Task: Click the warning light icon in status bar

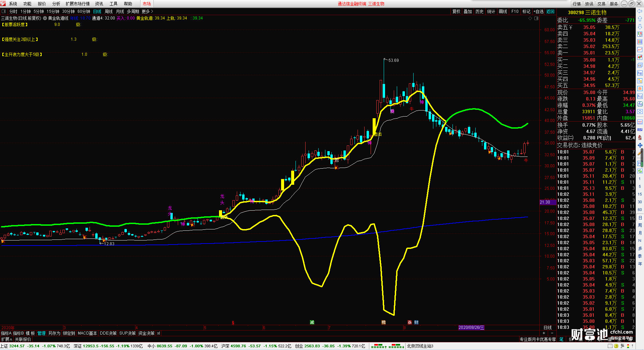Action: click(628, 346)
